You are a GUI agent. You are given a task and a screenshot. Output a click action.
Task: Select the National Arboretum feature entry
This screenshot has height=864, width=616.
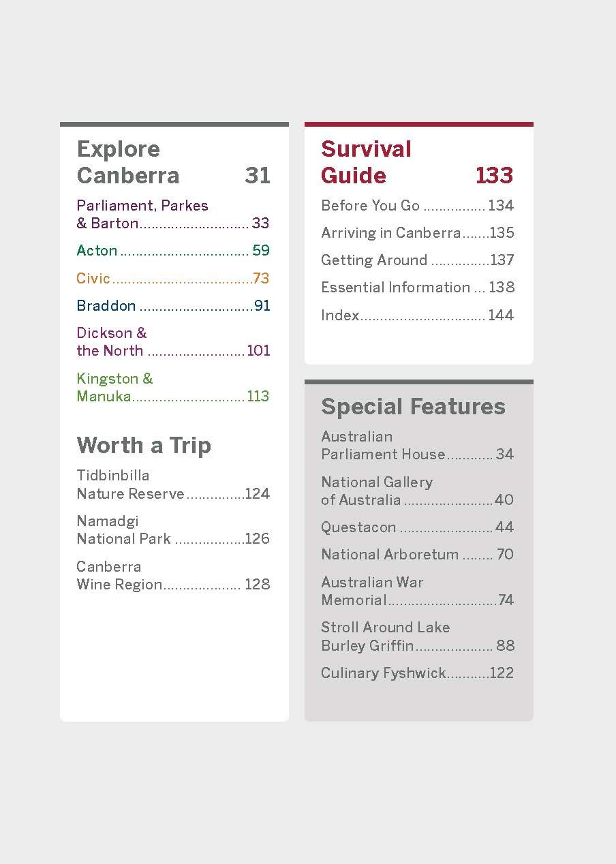pos(417,555)
